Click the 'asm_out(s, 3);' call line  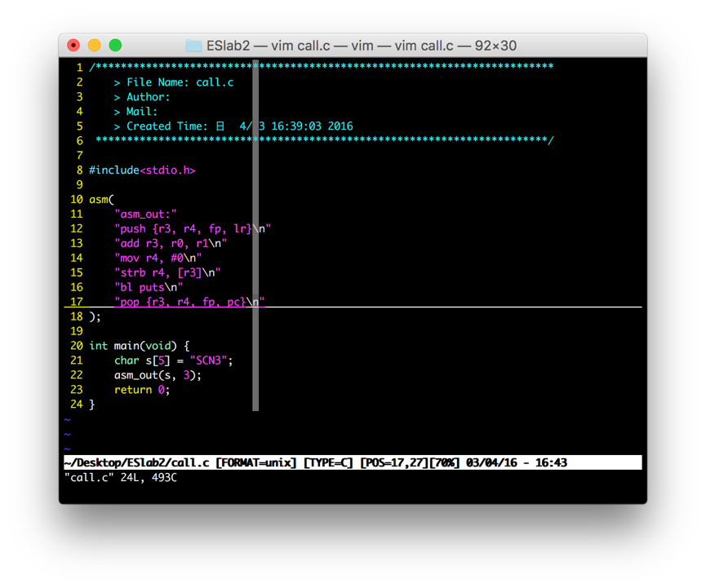point(158,375)
